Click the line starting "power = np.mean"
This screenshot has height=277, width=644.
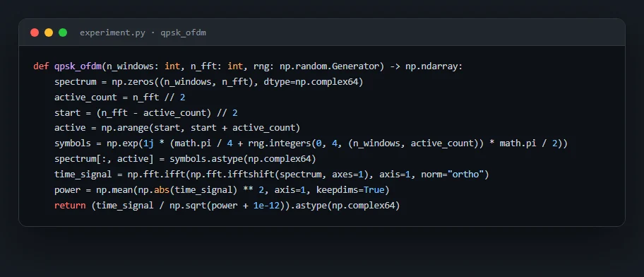pyautogui.click(x=222, y=189)
